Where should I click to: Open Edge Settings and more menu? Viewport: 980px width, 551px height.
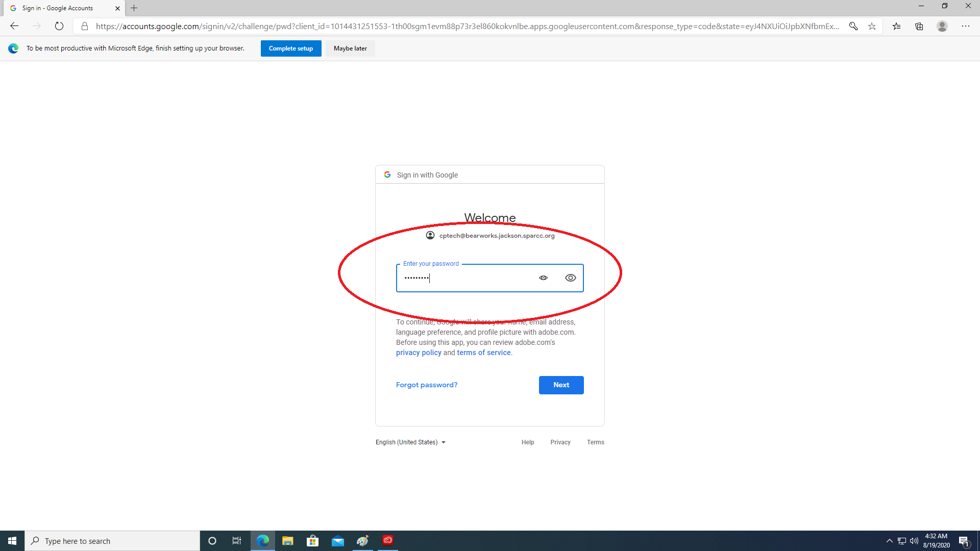pos(965,26)
